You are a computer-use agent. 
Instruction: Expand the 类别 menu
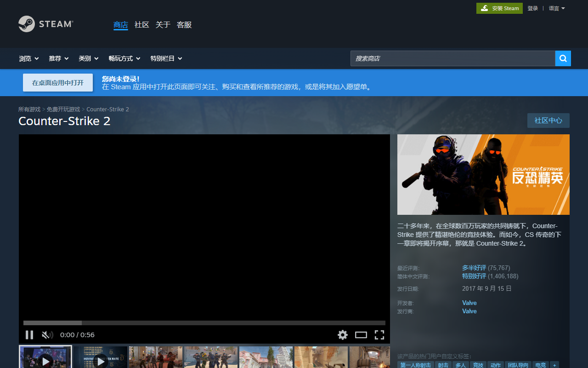pyautogui.click(x=89, y=58)
